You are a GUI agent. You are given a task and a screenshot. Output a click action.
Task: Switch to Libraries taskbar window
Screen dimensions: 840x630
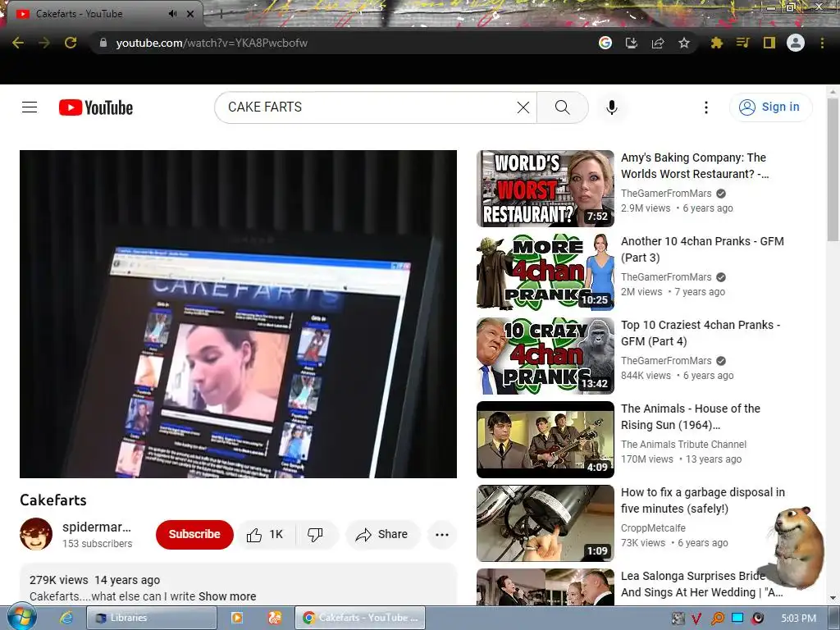(152, 618)
